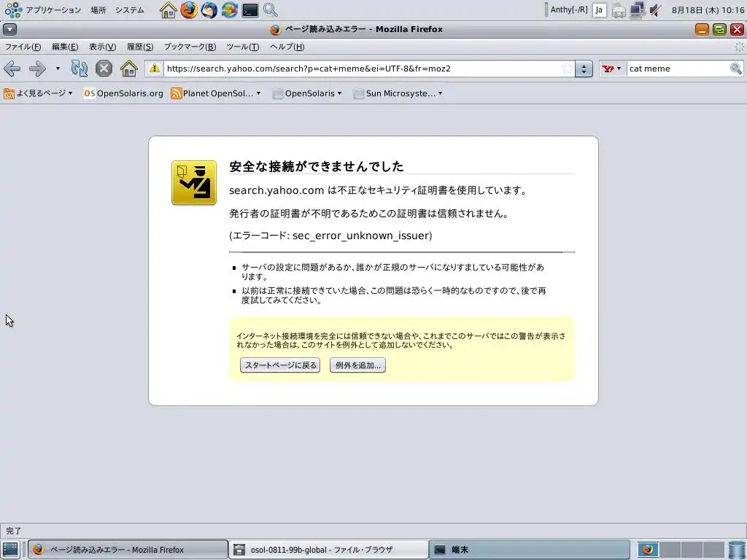This screenshot has width=747, height=560.
Task: Open the ツール(T) menu
Action: tap(243, 47)
